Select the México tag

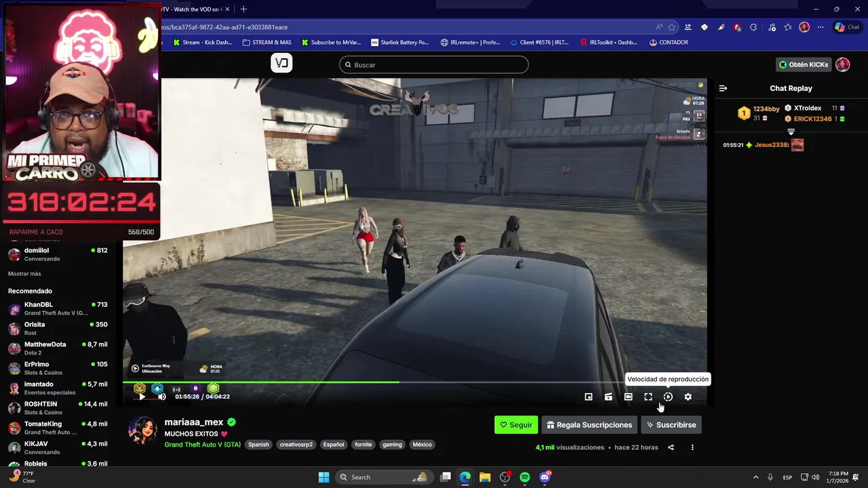(422, 445)
